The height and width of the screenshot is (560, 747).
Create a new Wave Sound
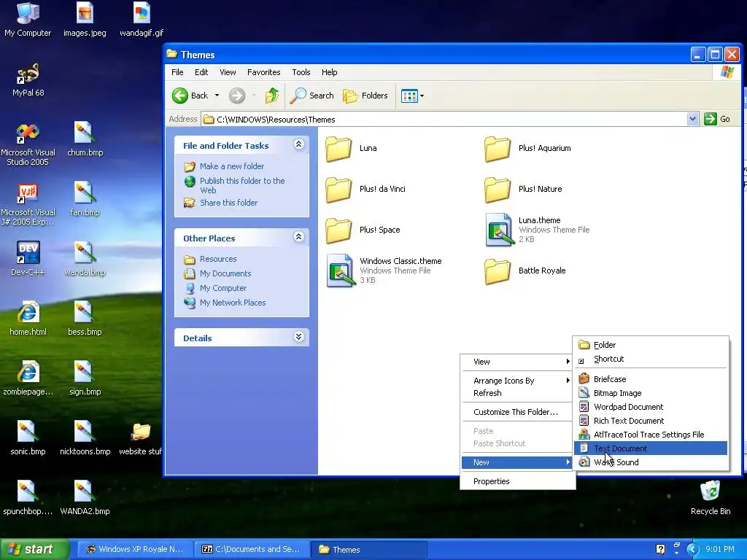(651, 462)
